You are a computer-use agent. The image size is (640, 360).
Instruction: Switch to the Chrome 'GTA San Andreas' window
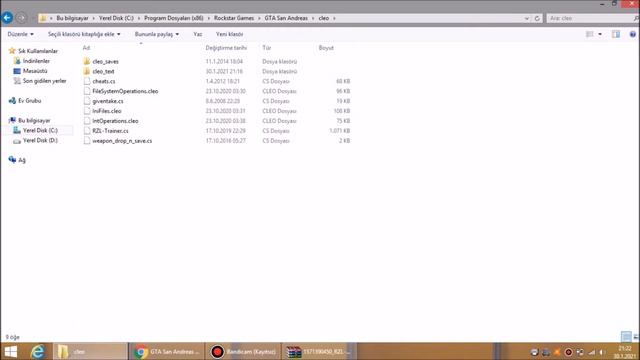pyautogui.click(x=166, y=351)
